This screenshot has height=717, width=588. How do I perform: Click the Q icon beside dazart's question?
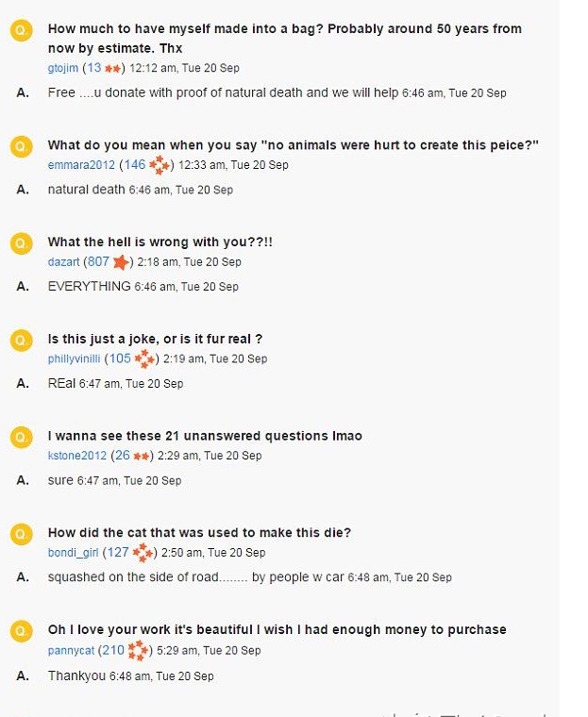pyautogui.click(x=21, y=243)
